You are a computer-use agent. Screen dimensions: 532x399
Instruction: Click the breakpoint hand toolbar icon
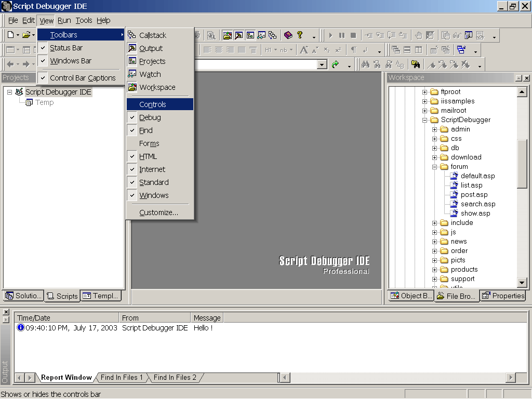419,35
